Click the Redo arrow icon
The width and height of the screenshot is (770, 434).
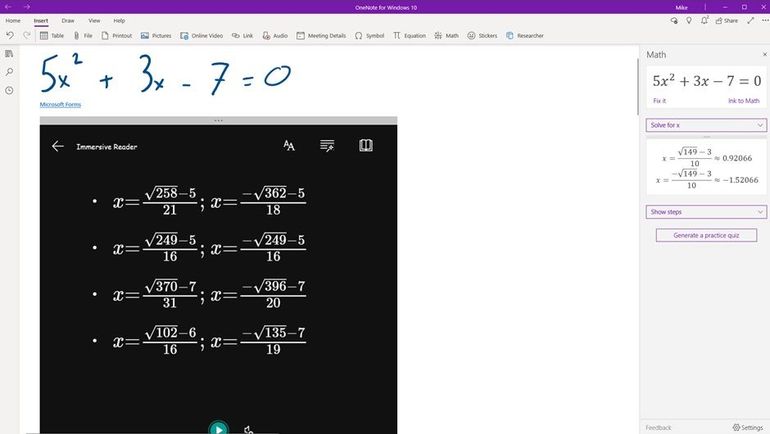tap(27, 35)
